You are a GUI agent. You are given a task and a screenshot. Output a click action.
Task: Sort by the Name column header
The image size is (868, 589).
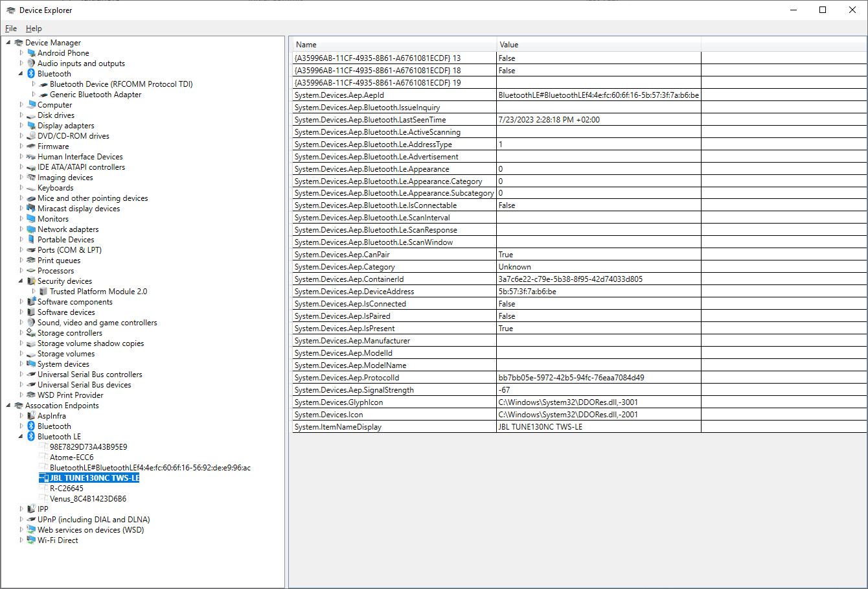pos(394,45)
